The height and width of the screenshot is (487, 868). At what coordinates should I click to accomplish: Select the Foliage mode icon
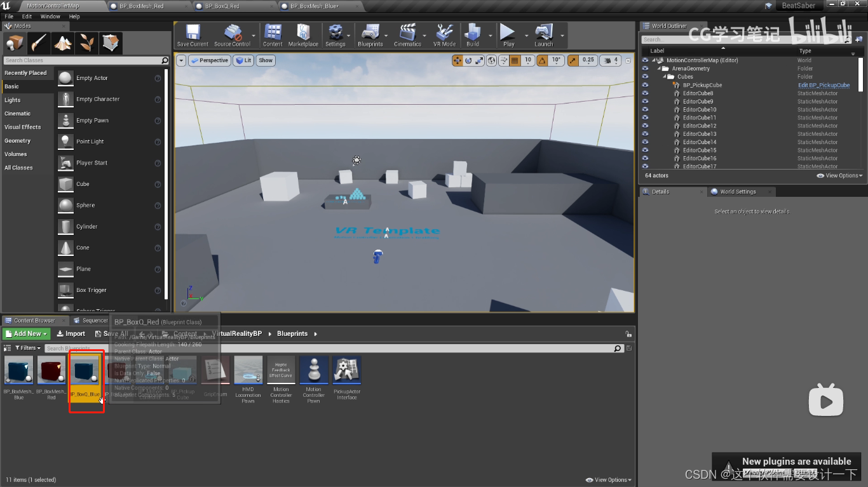pos(86,43)
